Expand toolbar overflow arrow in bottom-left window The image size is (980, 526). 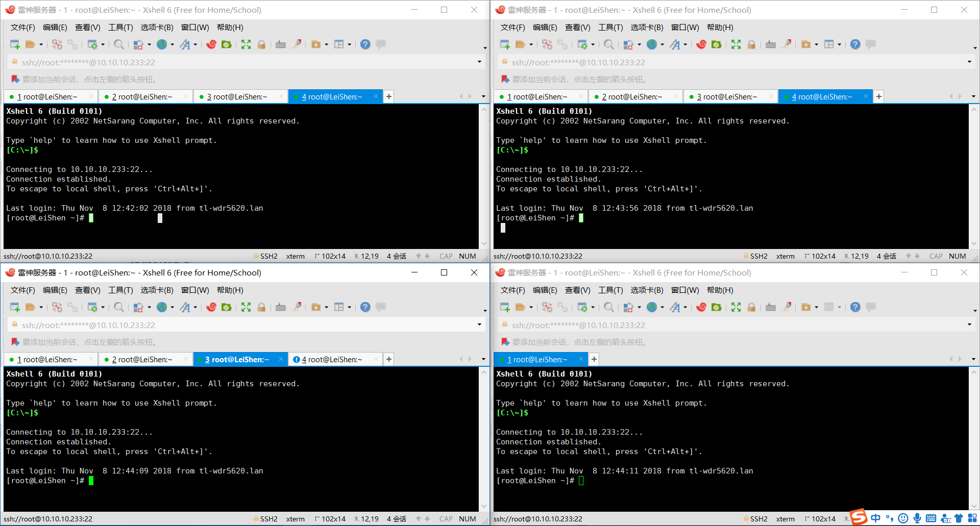click(484, 311)
